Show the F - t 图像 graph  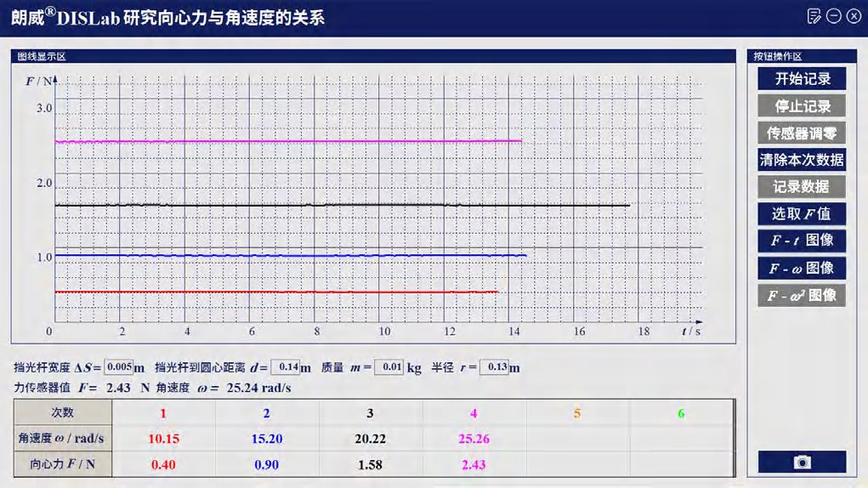[x=802, y=241]
